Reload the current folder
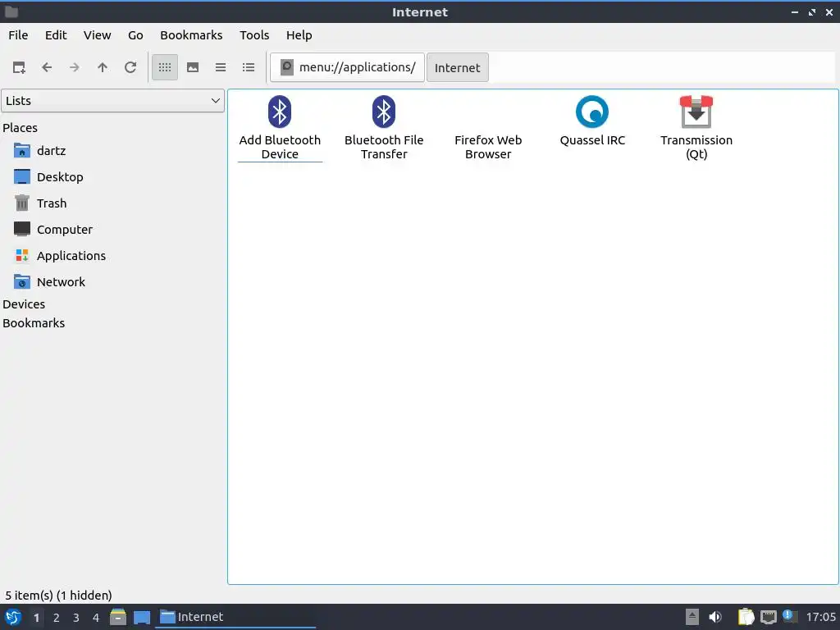 point(130,67)
